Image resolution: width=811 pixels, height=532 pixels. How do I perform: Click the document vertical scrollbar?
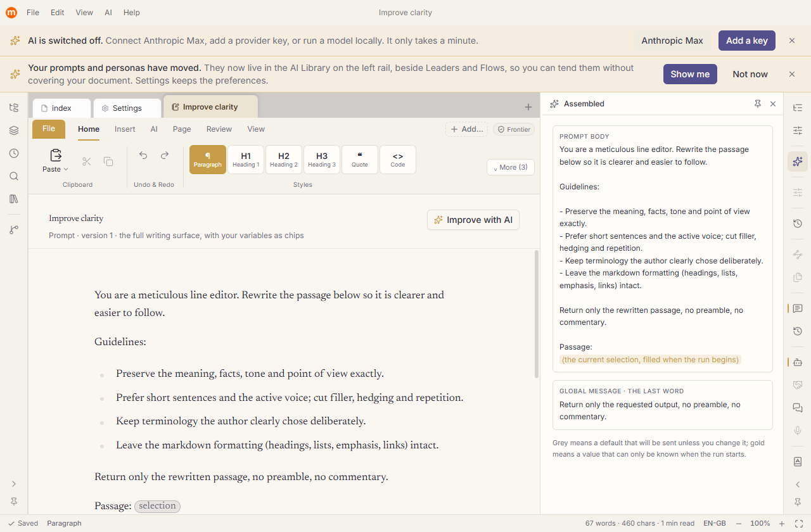click(537, 313)
